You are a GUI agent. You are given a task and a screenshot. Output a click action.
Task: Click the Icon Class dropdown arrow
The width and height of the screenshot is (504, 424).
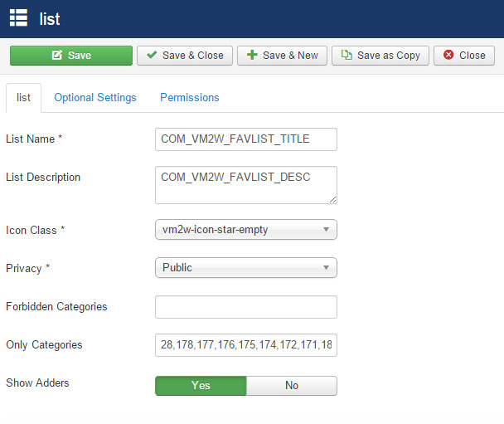[326, 230]
